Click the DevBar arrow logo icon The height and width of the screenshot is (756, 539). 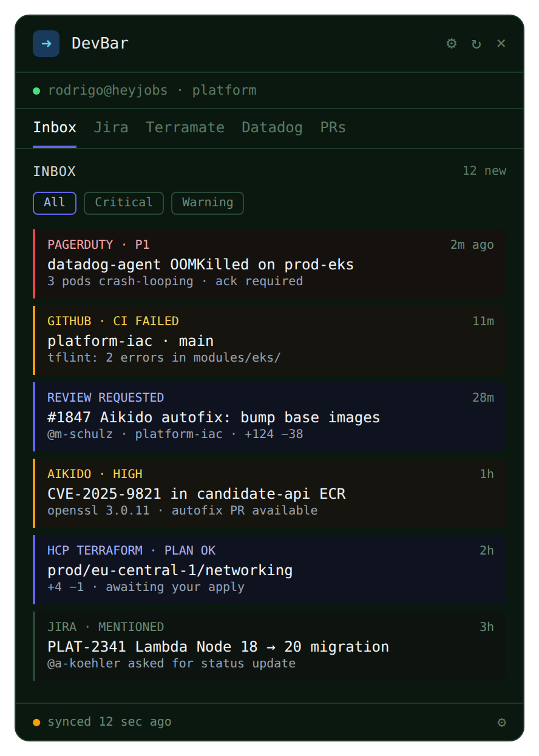coord(46,44)
